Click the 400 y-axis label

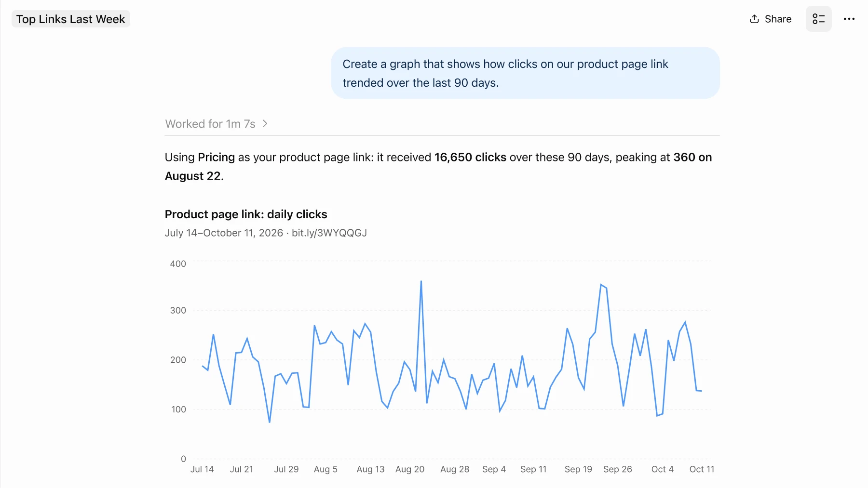[178, 264]
